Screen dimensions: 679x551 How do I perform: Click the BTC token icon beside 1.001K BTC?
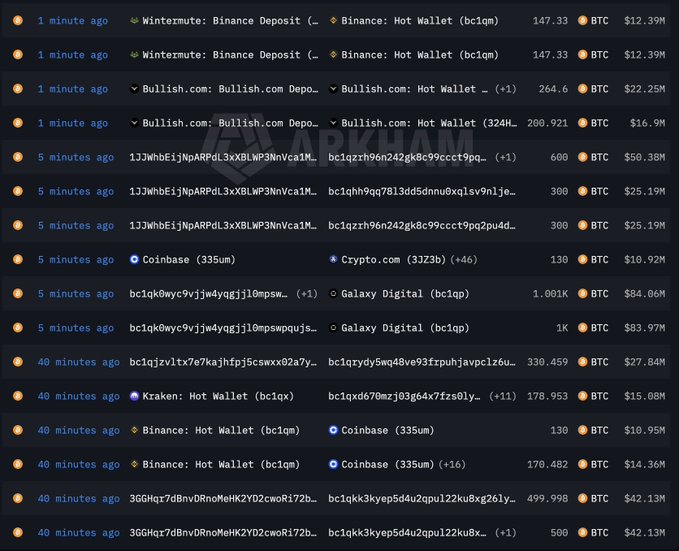(x=583, y=294)
